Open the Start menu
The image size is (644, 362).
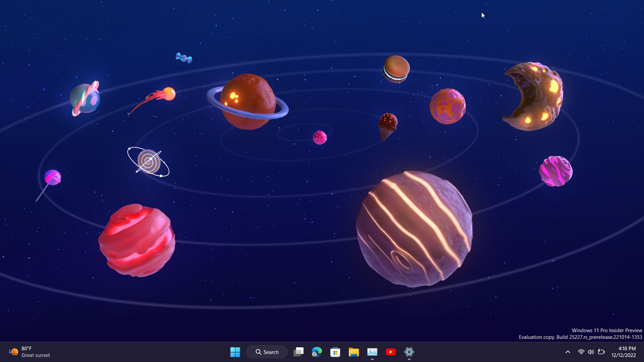pos(235,352)
